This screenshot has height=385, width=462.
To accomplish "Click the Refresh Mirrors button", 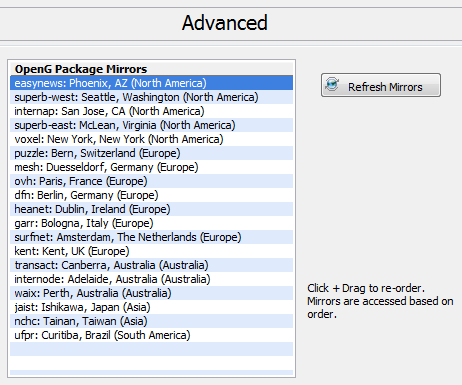I will pyautogui.click(x=381, y=85).
